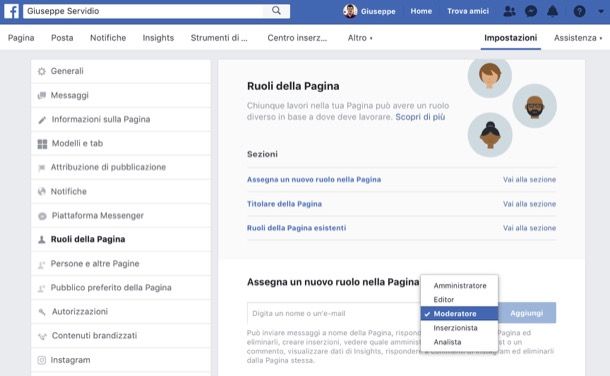Open Attribuzione di pubblicazione section
610x376 pixels.
[x=121, y=167]
